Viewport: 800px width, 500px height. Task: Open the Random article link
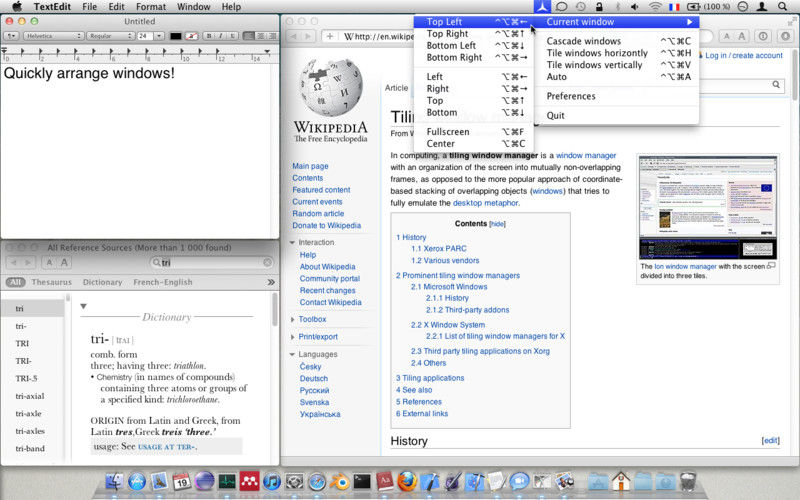(x=318, y=213)
